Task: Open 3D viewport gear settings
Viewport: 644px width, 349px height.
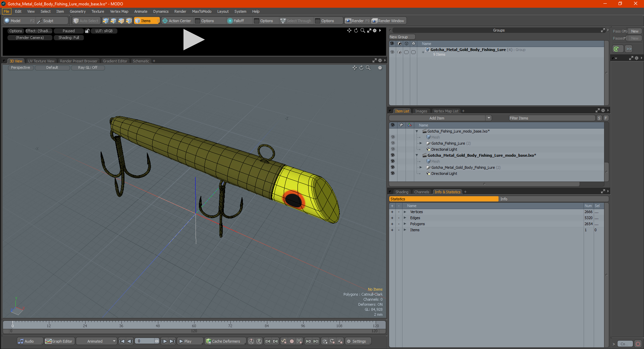Action: click(x=380, y=68)
